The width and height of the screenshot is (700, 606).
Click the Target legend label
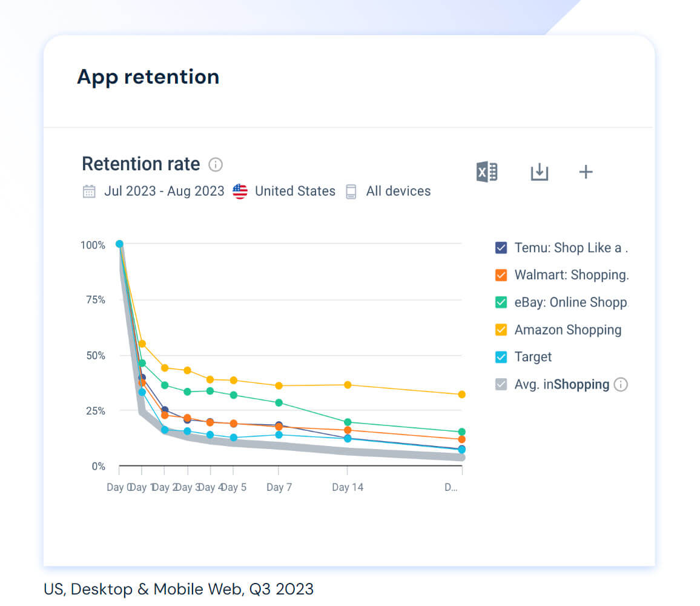point(533,357)
